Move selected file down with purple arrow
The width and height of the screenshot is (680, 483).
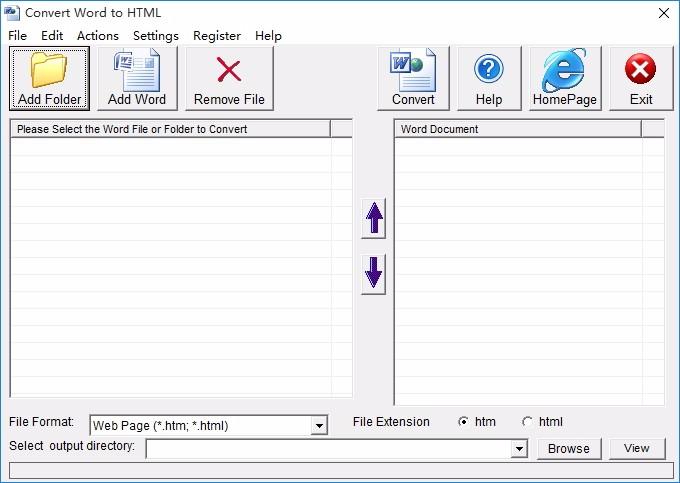pos(373,274)
